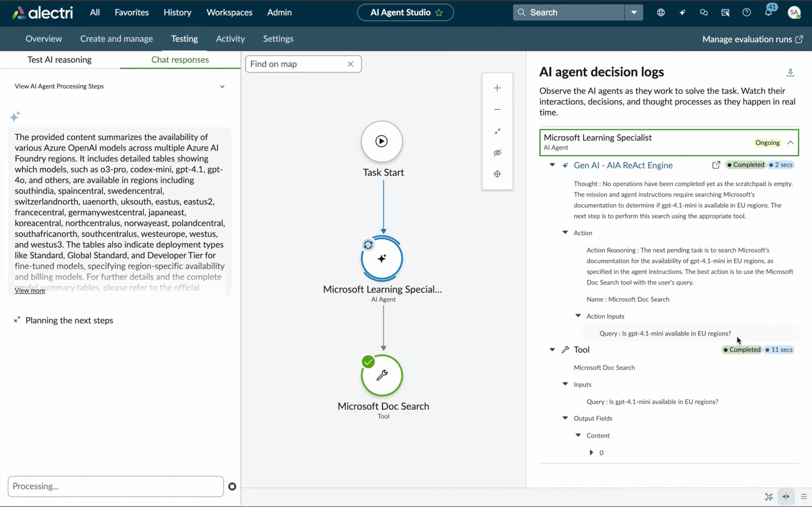The width and height of the screenshot is (812, 507).
Task: Open the notifications bell with 41 alerts
Action: click(x=769, y=12)
